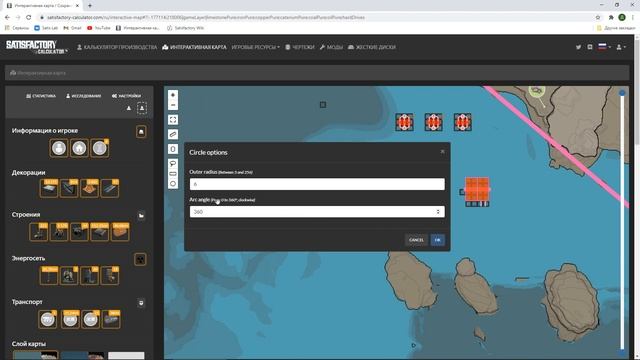The height and width of the screenshot is (360, 640).
Task: Switch to Исследования tab
Action: (83, 96)
